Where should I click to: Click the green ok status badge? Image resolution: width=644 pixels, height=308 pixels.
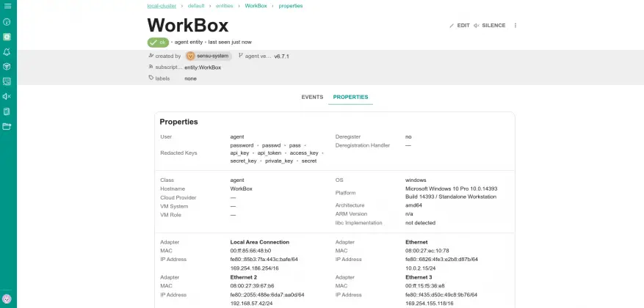point(158,43)
